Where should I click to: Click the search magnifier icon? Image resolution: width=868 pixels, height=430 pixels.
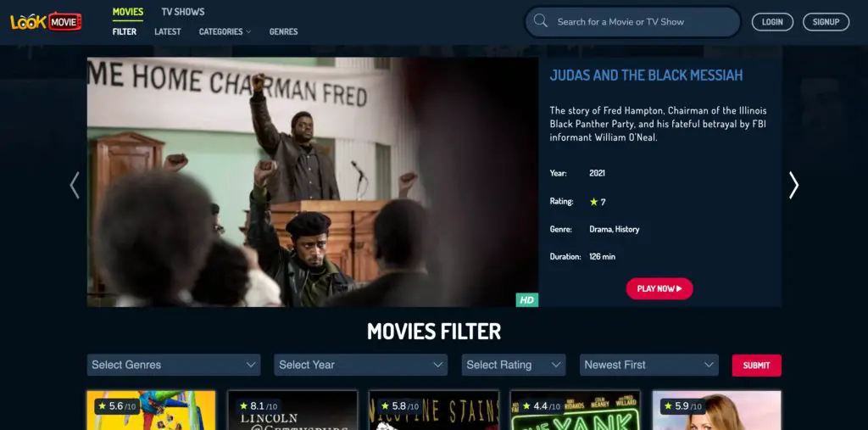[x=540, y=21]
